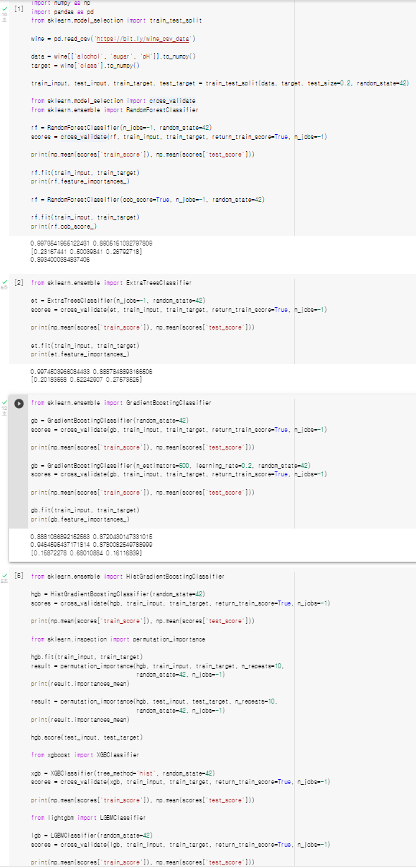The width and height of the screenshot is (416, 868).
Task: Click output '0.8881086892152563 0.8720430147331015'
Action: pos(92,538)
